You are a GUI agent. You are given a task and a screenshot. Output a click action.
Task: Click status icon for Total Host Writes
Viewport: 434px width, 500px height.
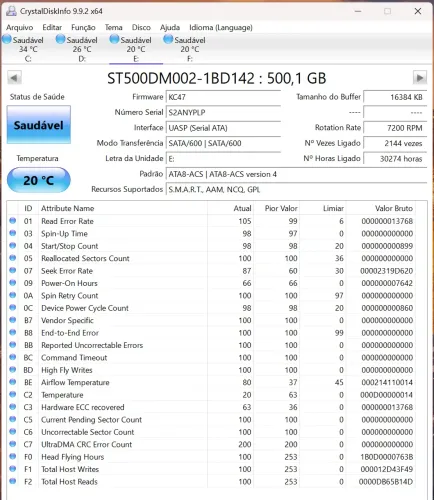[x=13, y=469]
